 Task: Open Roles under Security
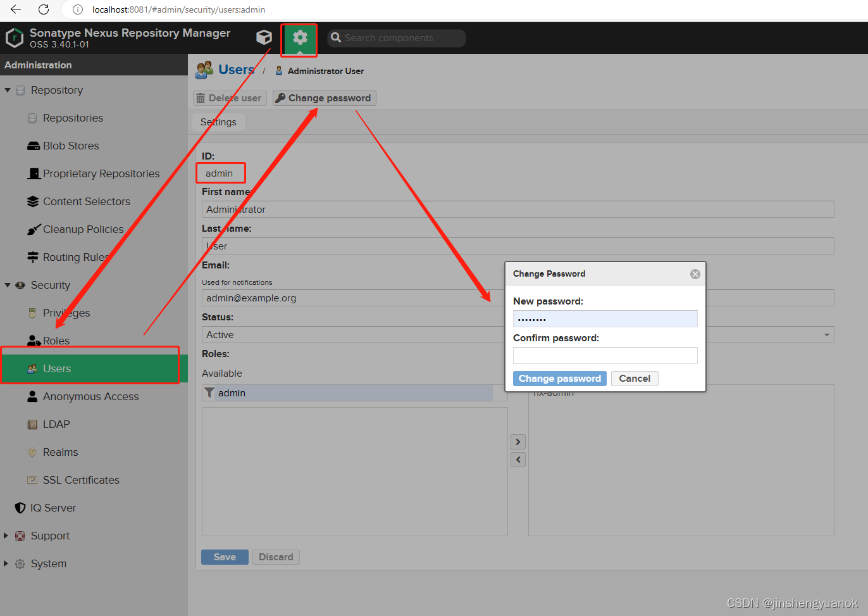click(x=56, y=341)
